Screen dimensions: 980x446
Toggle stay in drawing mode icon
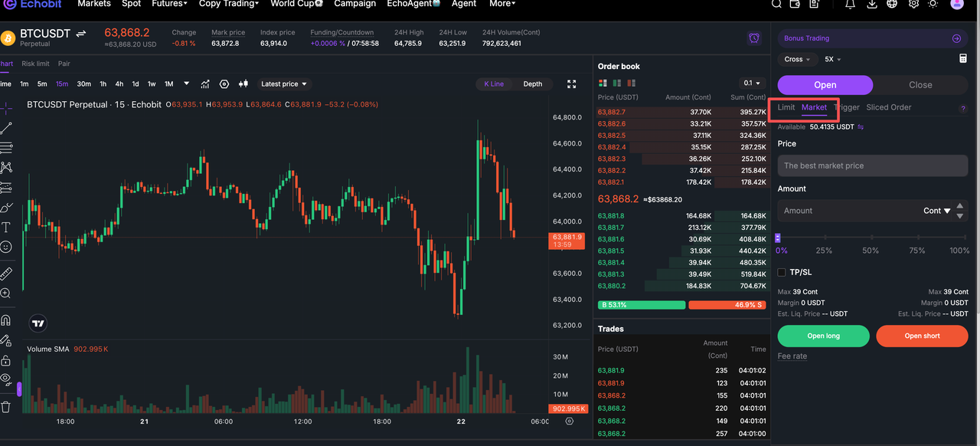click(x=6, y=339)
